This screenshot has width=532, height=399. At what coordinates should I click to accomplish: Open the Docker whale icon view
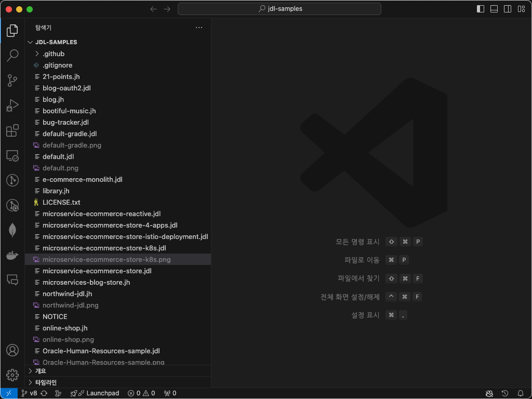[12, 255]
